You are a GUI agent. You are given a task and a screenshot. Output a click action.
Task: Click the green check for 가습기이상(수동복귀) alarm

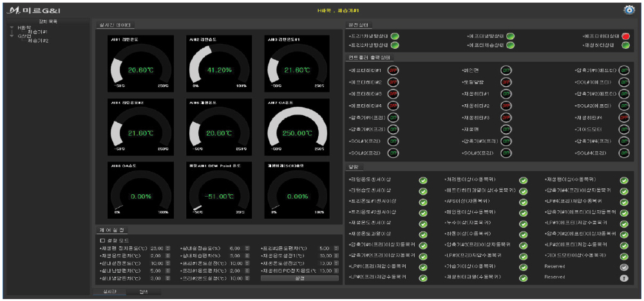[x=523, y=268]
